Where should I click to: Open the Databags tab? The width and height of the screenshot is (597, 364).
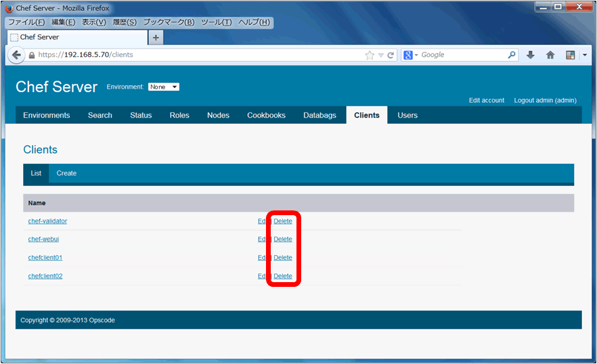(319, 116)
